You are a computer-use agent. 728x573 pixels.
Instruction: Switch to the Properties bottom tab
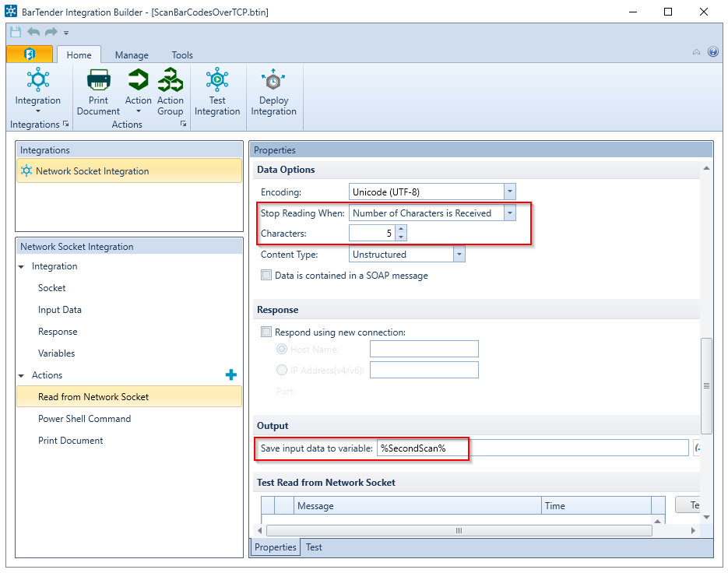[x=276, y=547]
